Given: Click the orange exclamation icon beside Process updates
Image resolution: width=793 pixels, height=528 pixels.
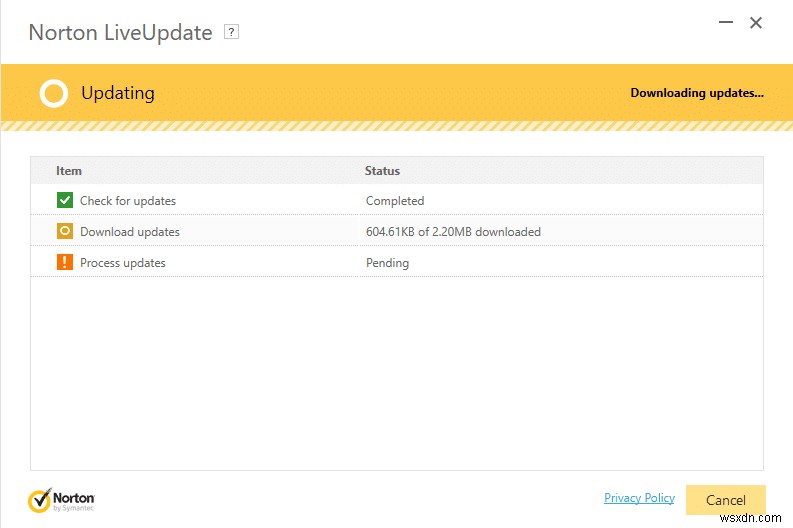Looking at the screenshot, I should (x=65, y=262).
